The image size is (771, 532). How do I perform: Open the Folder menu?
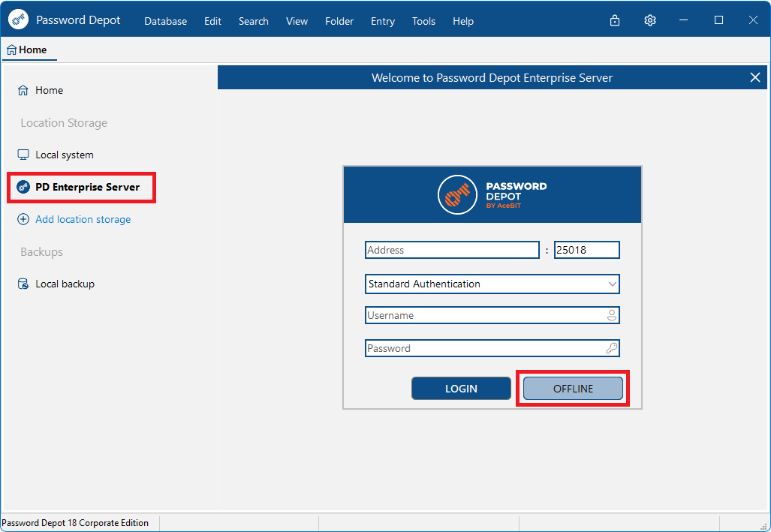[x=339, y=21]
